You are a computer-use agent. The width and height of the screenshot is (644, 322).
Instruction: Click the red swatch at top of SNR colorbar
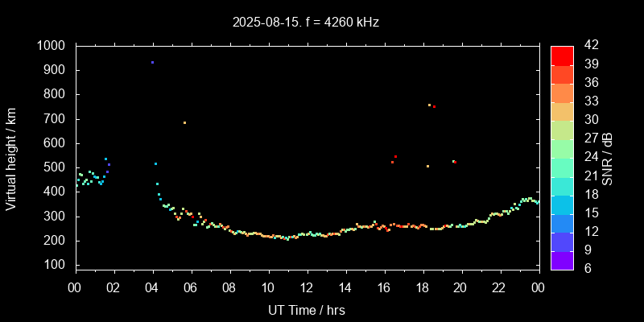(562, 55)
